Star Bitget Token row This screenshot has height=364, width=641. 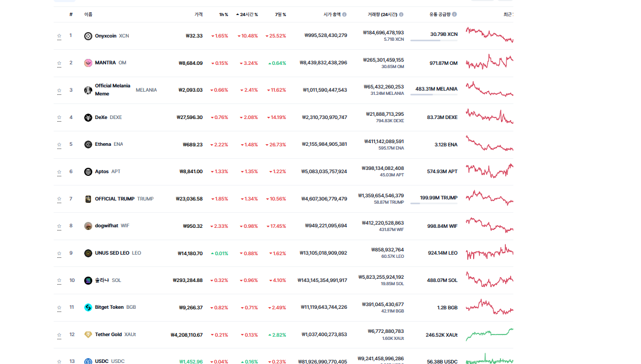coord(60,308)
